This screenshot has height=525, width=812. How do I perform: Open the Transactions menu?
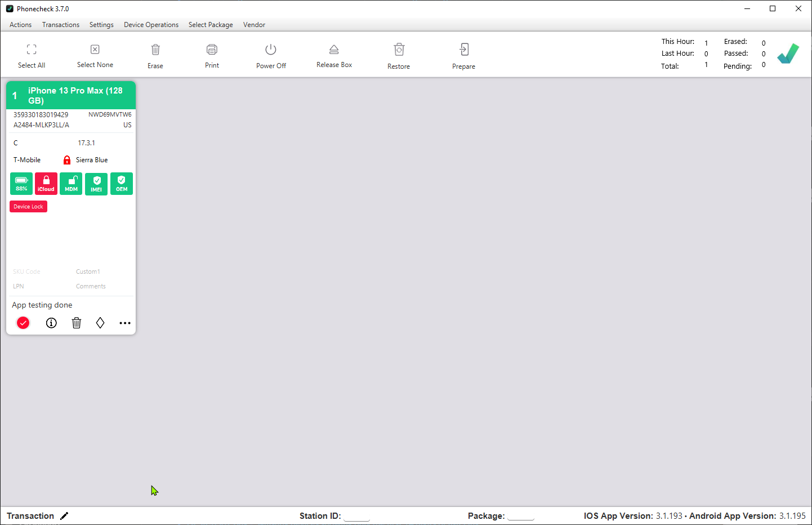61,25
